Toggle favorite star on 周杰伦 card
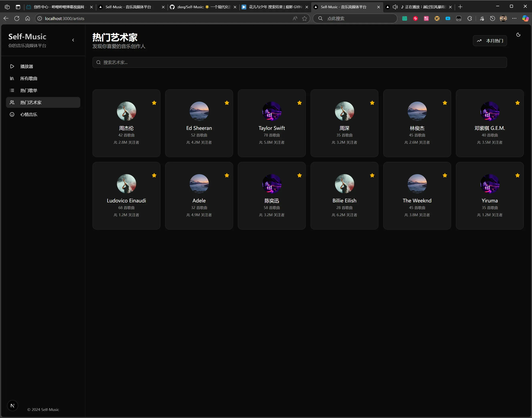 [154, 103]
